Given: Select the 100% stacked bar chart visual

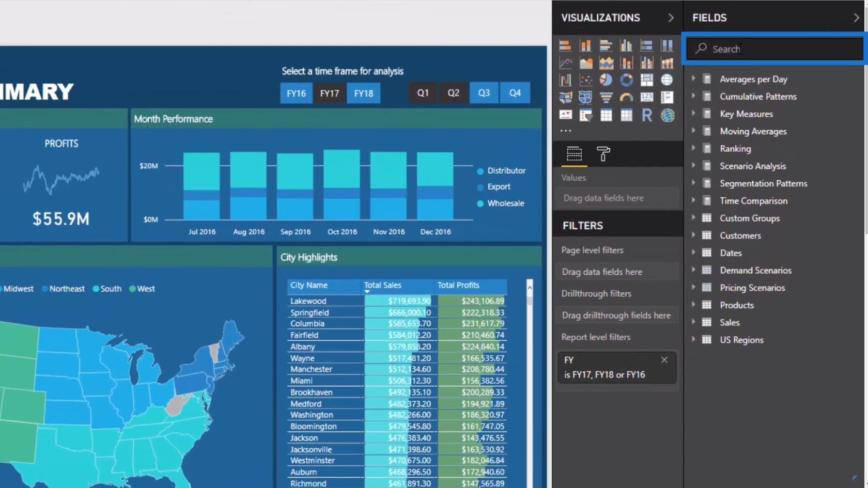Looking at the screenshot, I should (646, 45).
